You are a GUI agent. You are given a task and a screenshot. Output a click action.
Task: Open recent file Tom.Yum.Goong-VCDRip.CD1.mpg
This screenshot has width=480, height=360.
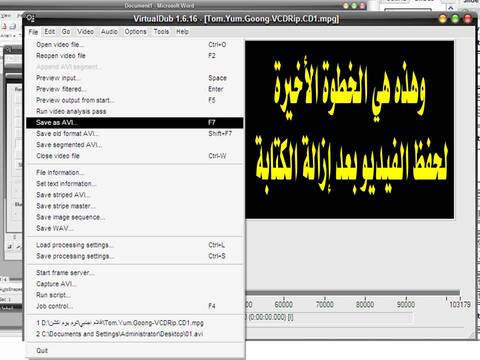pyautogui.click(x=135, y=323)
